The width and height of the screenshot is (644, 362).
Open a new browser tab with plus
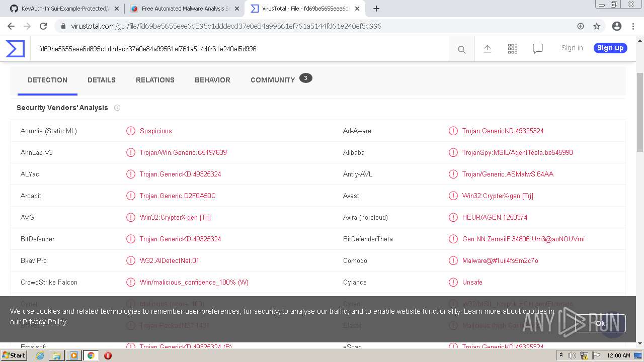point(376,9)
